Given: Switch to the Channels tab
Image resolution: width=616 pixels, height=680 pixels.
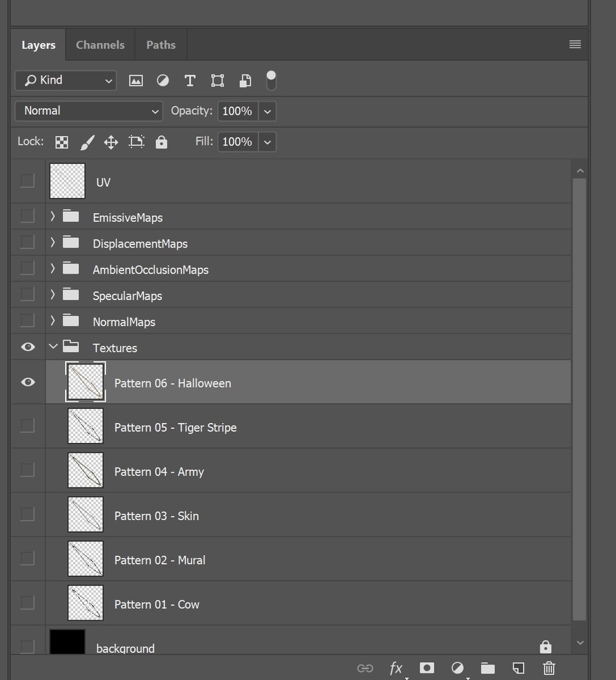Looking at the screenshot, I should pyautogui.click(x=100, y=44).
